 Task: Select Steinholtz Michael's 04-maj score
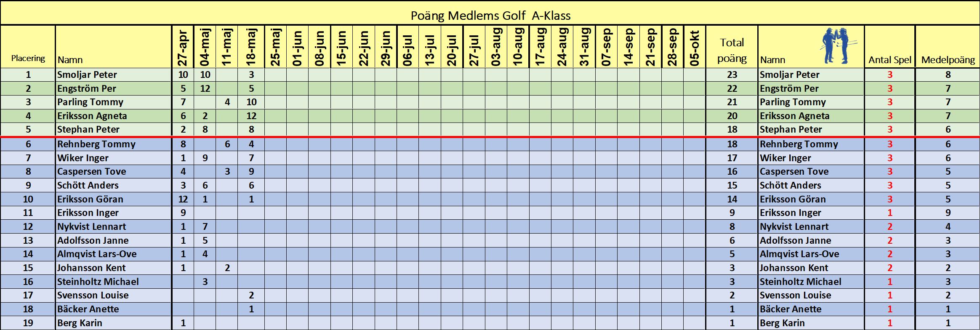click(205, 282)
